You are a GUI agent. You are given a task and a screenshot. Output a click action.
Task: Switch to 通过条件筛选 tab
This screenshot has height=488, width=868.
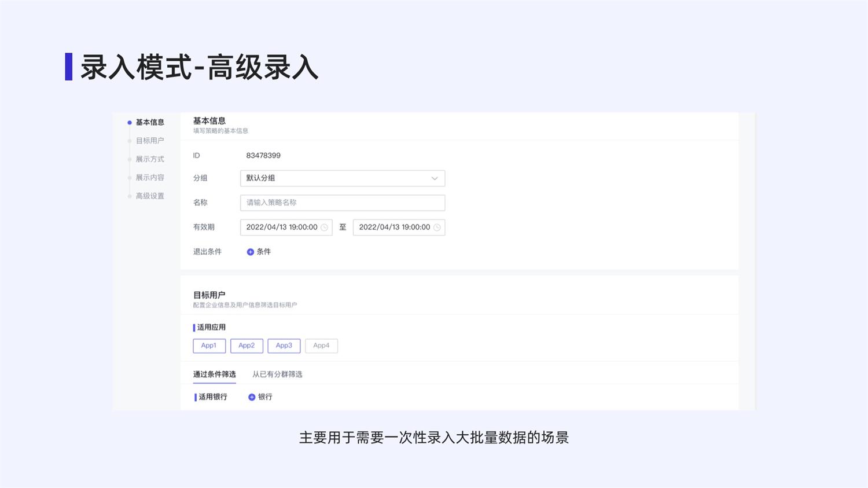(214, 375)
